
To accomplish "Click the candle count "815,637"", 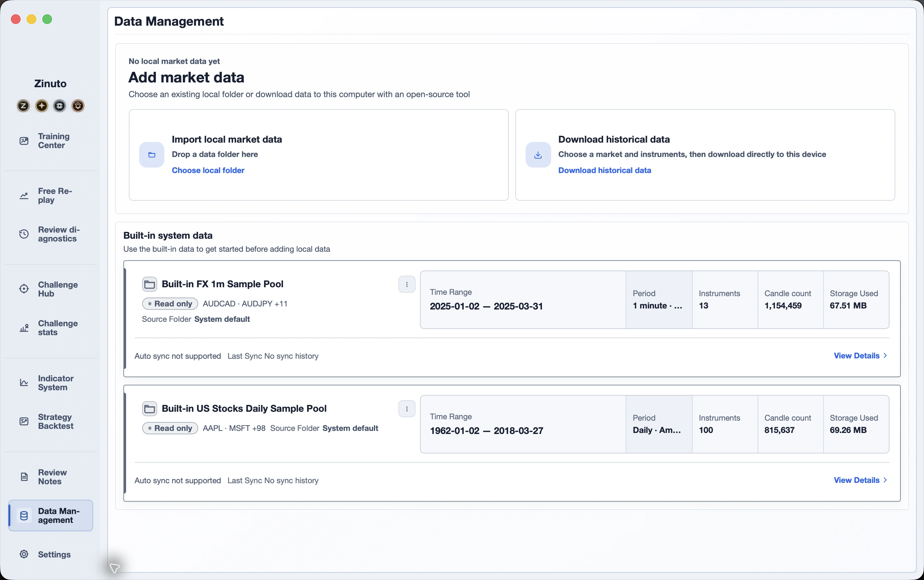I will click(779, 430).
